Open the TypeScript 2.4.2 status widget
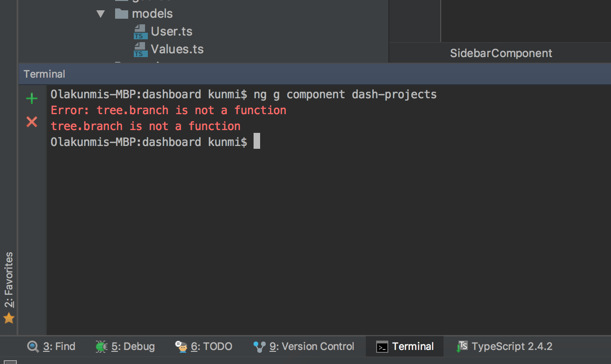Image resolution: width=611 pixels, height=364 pixels. (504, 347)
